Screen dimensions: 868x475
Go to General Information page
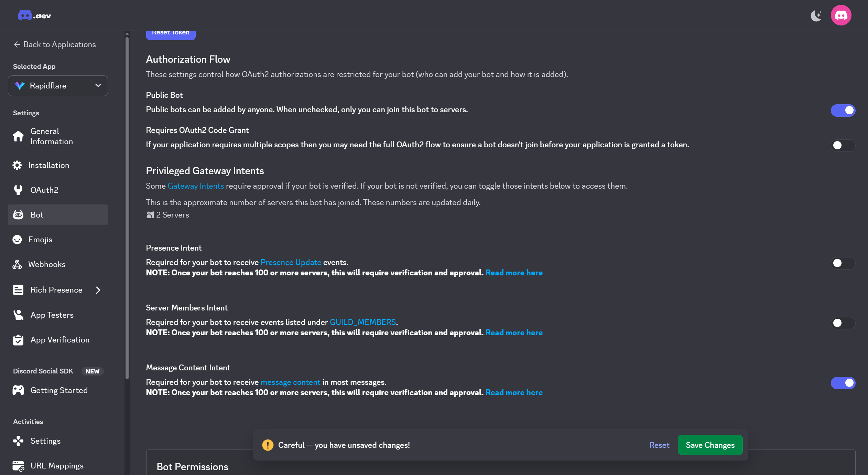pos(52,136)
